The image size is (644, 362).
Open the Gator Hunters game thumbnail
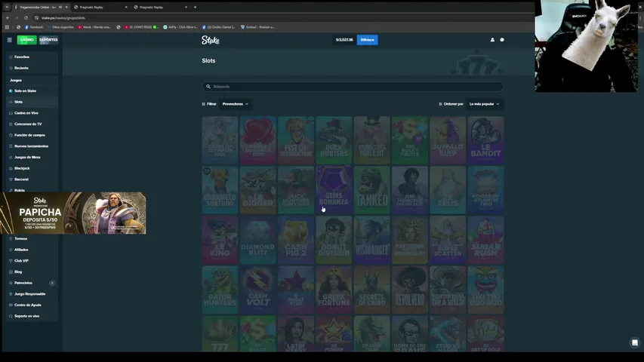[x=220, y=290]
